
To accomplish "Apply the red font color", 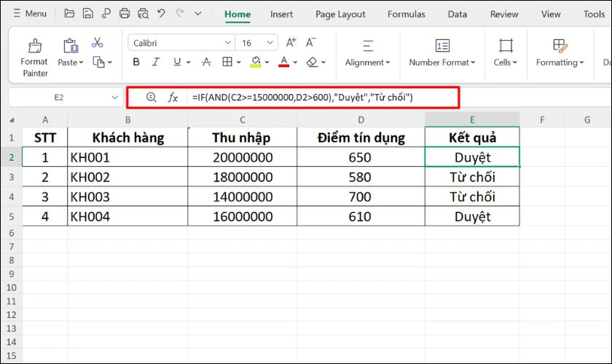I will (283, 62).
